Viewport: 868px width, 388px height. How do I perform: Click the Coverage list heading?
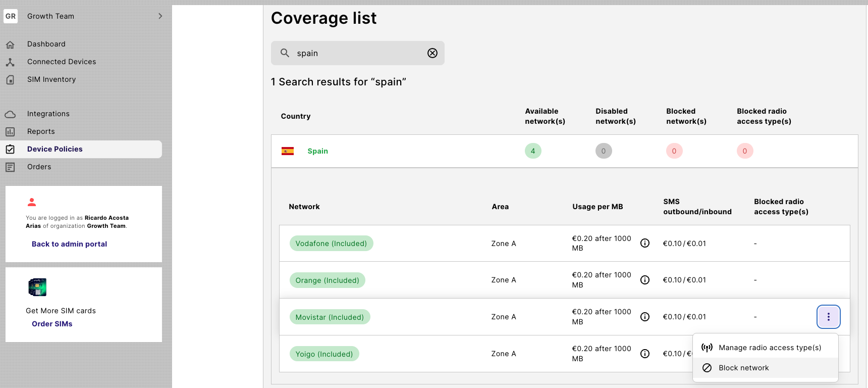pyautogui.click(x=323, y=18)
